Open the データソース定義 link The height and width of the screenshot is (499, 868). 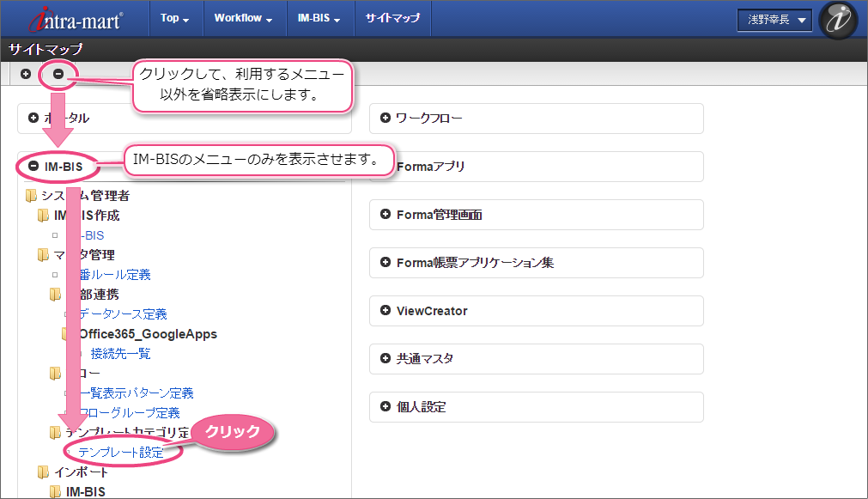(123, 314)
